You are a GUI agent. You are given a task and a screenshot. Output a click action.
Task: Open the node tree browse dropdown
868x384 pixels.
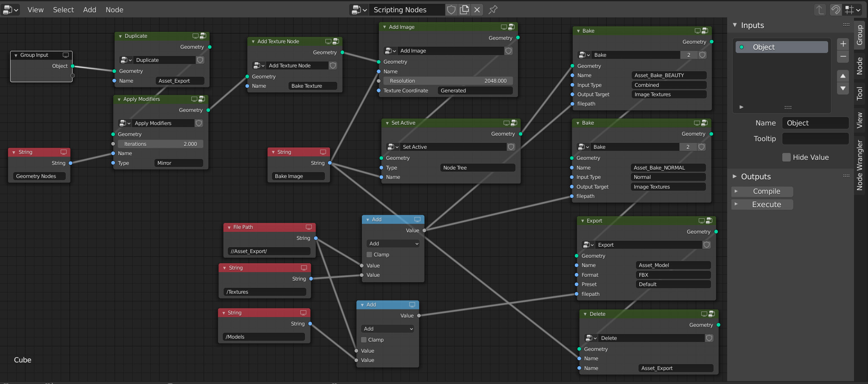point(359,10)
